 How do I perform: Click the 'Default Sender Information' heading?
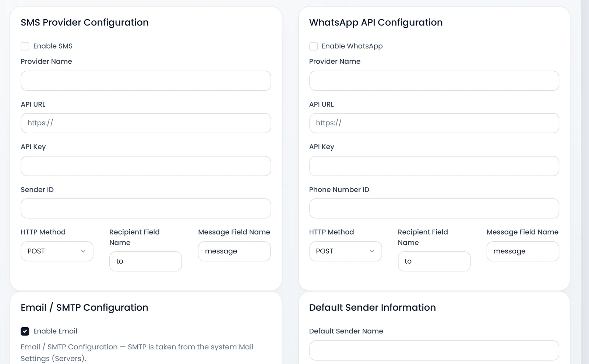click(x=373, y=307)
